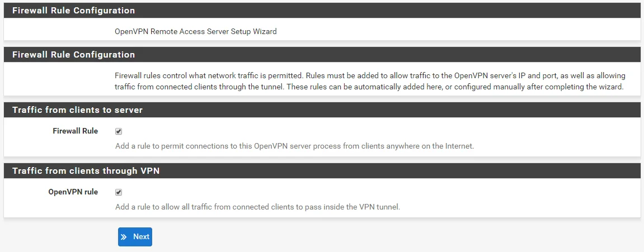Click the "Firewall Rule" field label
Viewport: 644px width, 252px height.
(74, 131)
